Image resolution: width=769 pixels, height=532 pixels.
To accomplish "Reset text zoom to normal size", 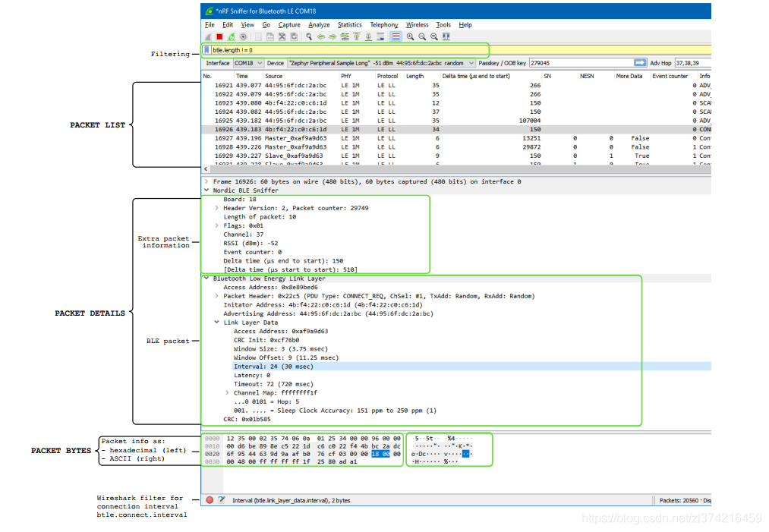I will pyautogui.click(x=434, y=36).
